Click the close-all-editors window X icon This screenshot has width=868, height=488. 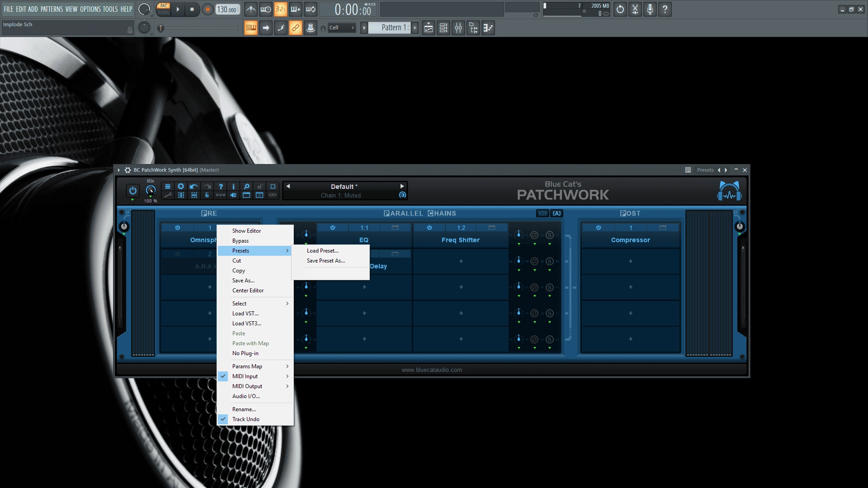(259, 195)
